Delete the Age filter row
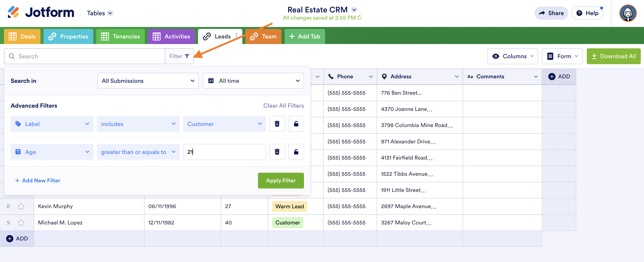 [277, 152]
